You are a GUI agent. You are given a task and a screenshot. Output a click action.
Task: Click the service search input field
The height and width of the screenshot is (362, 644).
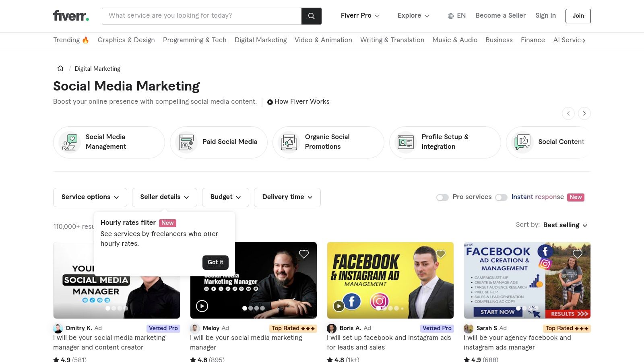coord(201,16)
